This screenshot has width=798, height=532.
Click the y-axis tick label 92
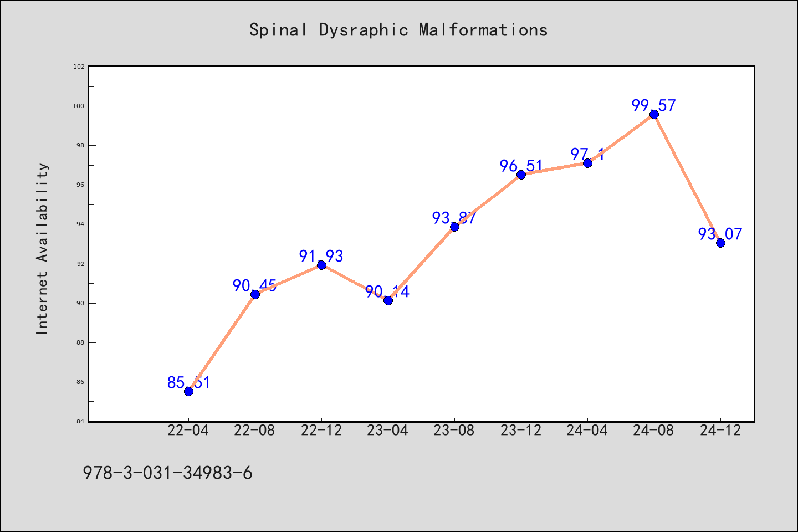81,264
